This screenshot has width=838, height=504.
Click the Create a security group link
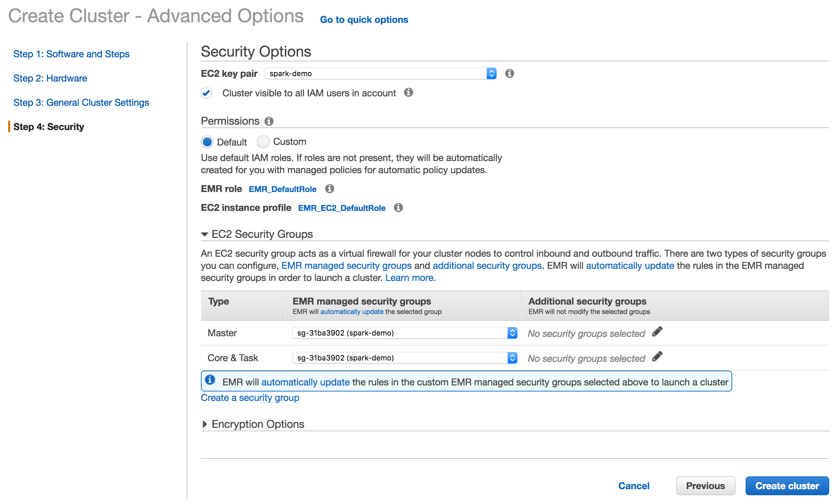tap(250, 398)
